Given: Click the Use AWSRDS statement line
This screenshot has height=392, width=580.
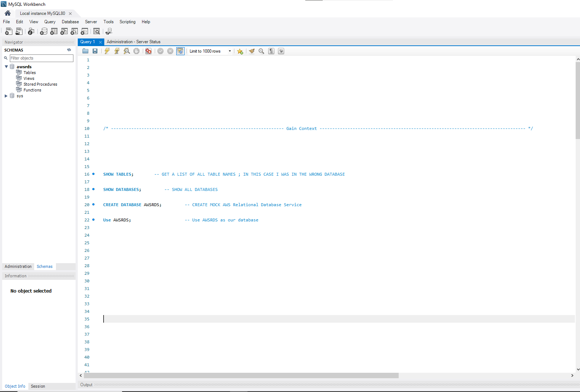Looking at the screenshot, I should click(117, 220).
